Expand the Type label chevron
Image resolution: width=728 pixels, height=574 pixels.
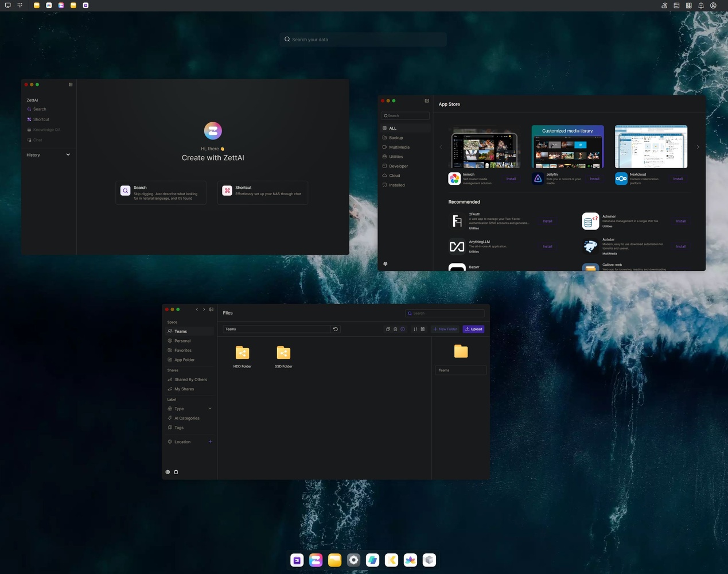tap(210, 409)
